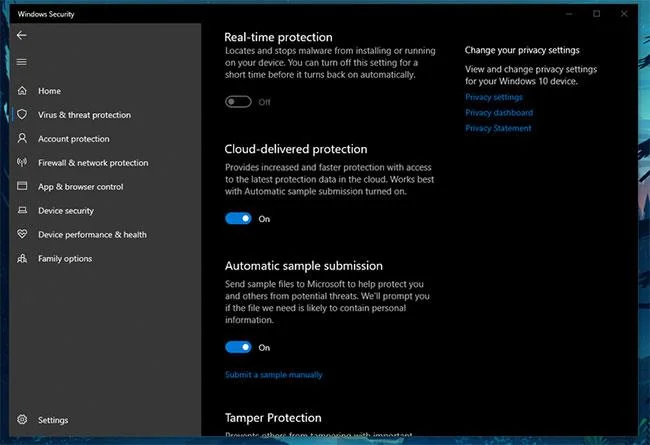Click the Home house icon

[x=22, y=90]
